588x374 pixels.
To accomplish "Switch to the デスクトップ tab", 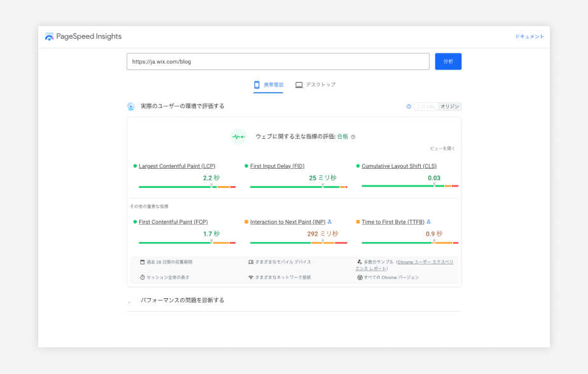I will point(315,85).
